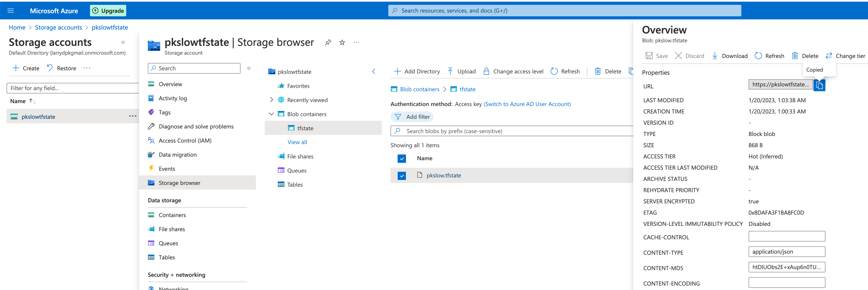The width and height of the screenshot is (868, 290).
Task: Pin Storage browser blade to dashboard
Action: click(x=328, y=42)
